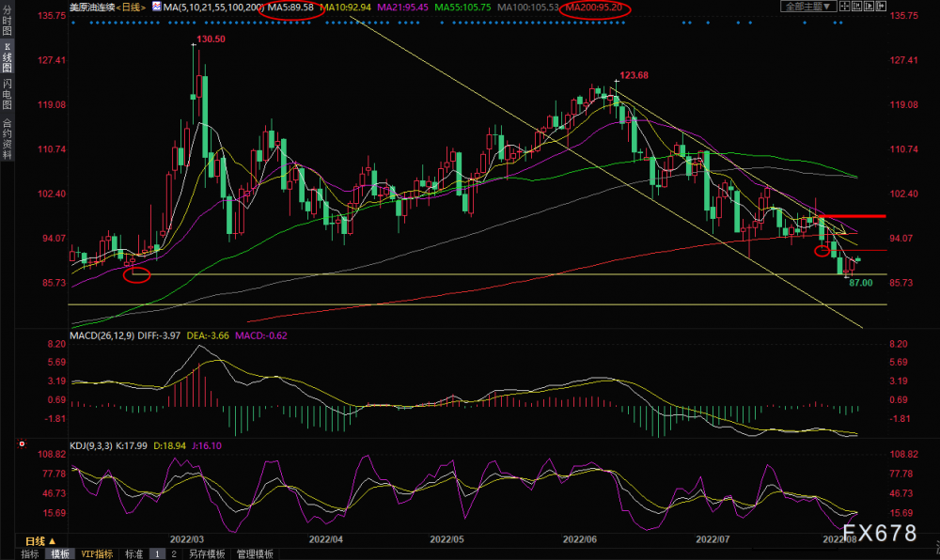Click the MA indicator chart icon

point(156,7)
